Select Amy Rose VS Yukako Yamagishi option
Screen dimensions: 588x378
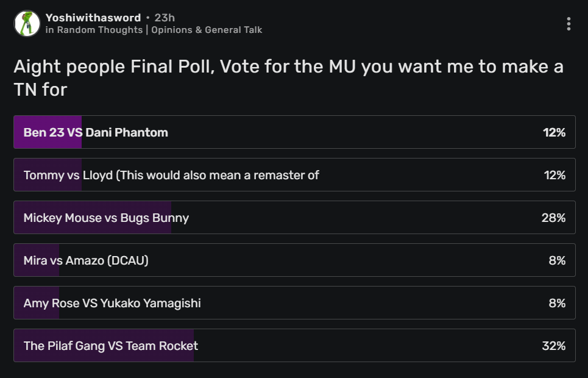[292, 302]
